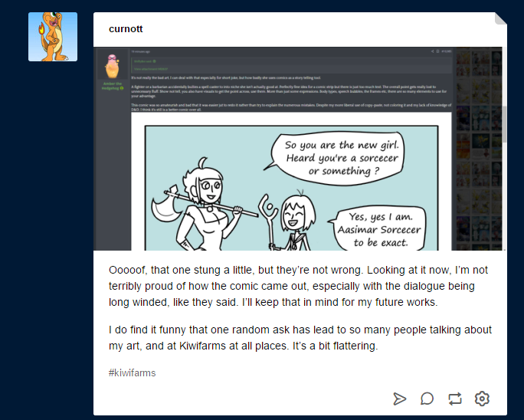The width and height of the screenshot is (524, 420).
Task: Click the share icon inside the embedded forum post
Action: [432, 51]
